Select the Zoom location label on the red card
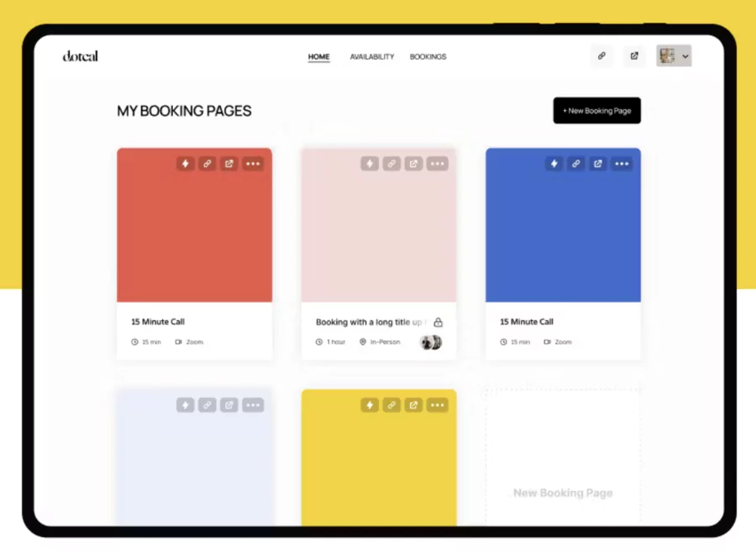756x553 pixels. tap(195, 342)
